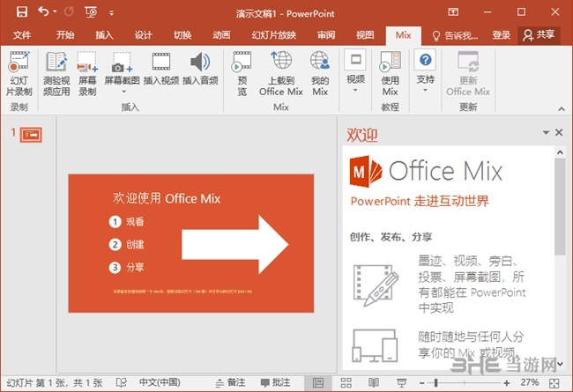
Task: Open the 文件 menu
Action: (x=22, y=35)
